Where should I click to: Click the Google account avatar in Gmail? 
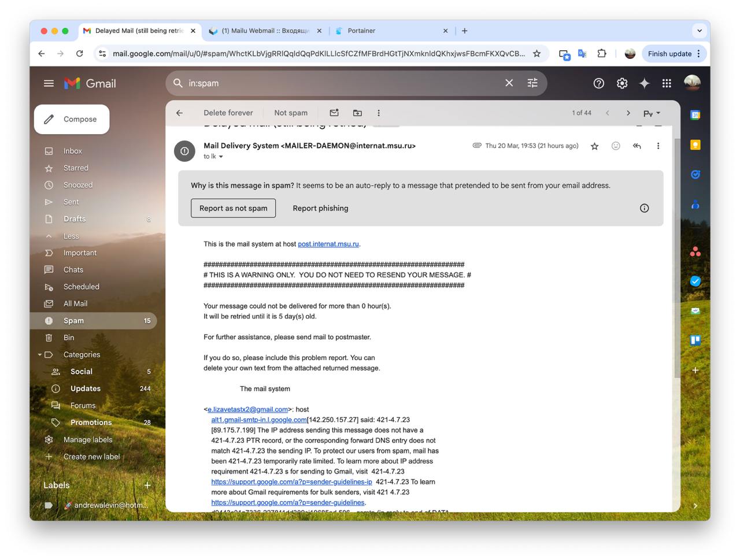click(x=692, y=83)
